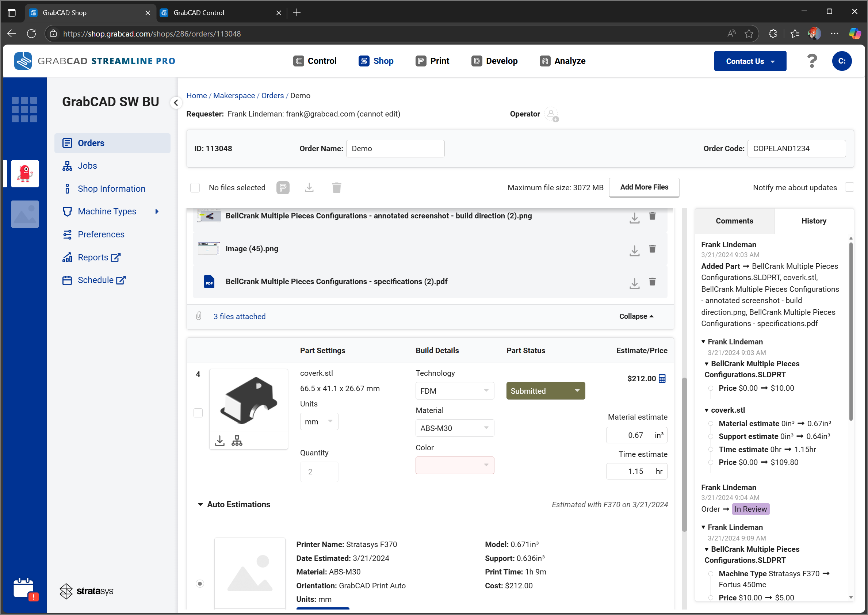Open the apps grid icon in blue sidebar
868x615 pixels.
[x=24, y=110]
